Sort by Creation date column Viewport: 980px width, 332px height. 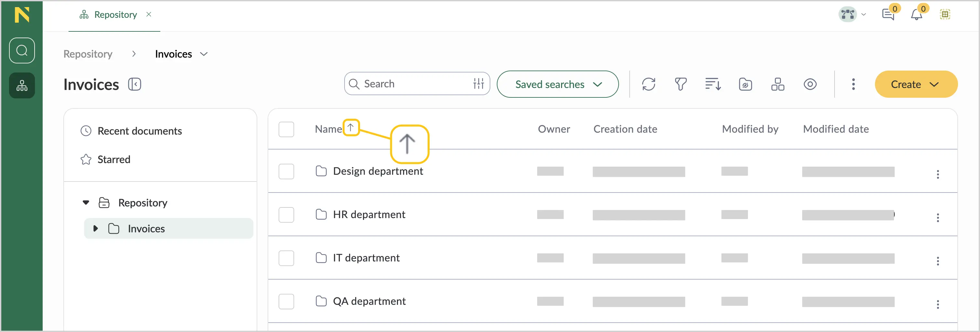point(625,129)
